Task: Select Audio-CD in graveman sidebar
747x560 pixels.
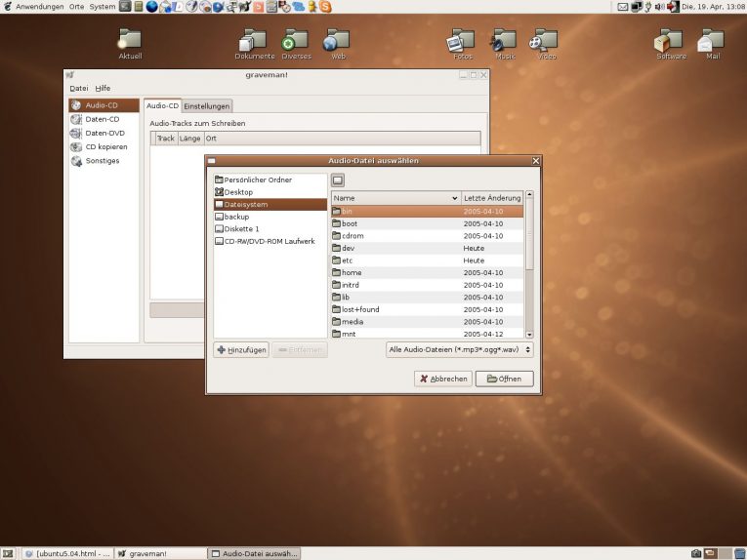Action: point(104,105)
